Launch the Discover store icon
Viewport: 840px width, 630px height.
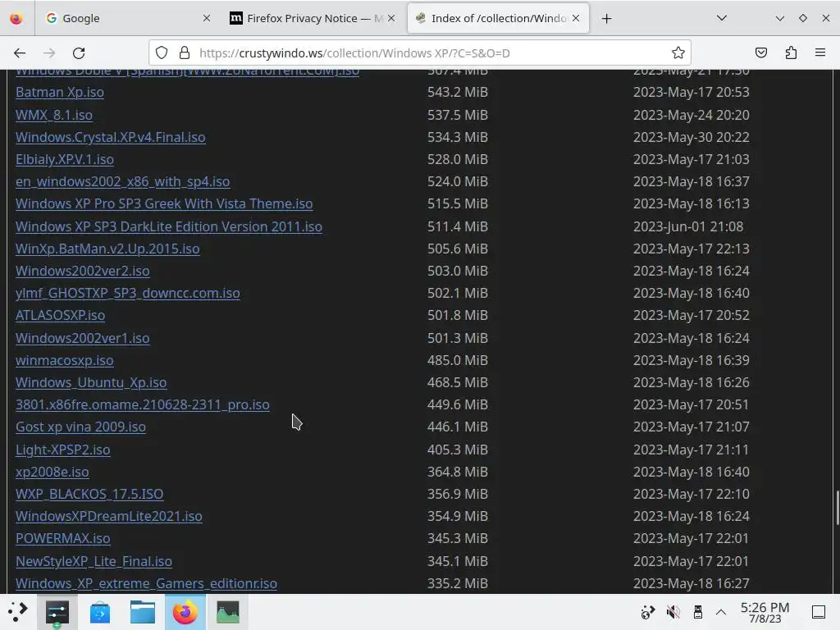click(100, 612)
